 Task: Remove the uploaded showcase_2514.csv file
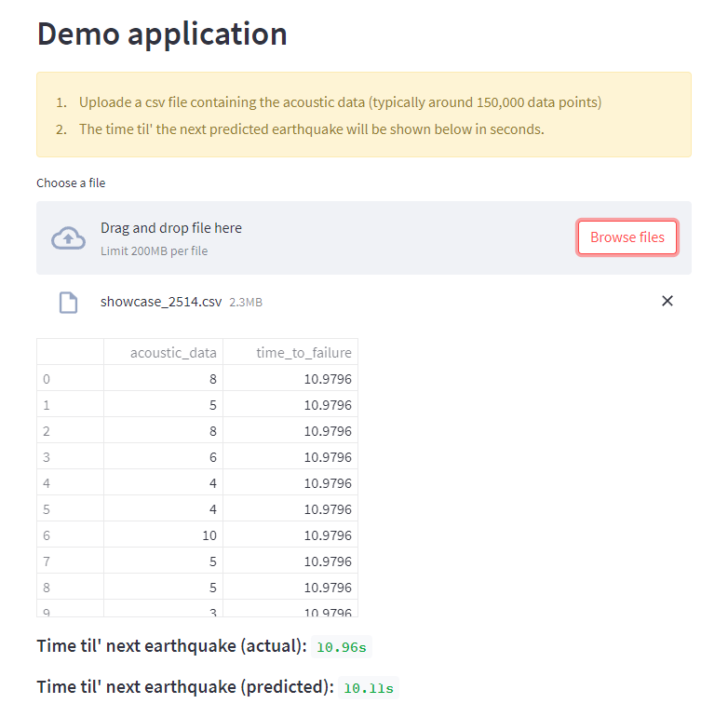pyautogui.click(x=667, y=301)
